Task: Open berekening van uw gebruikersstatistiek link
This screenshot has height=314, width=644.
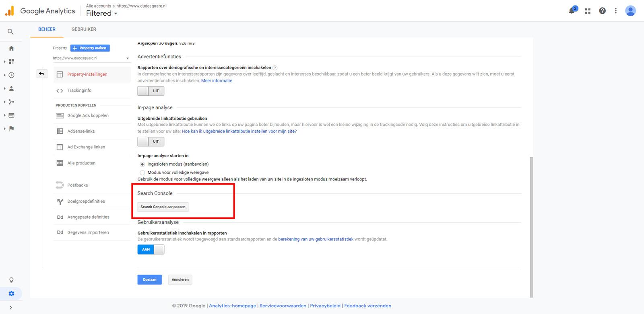Action: [x=316, y=239]
